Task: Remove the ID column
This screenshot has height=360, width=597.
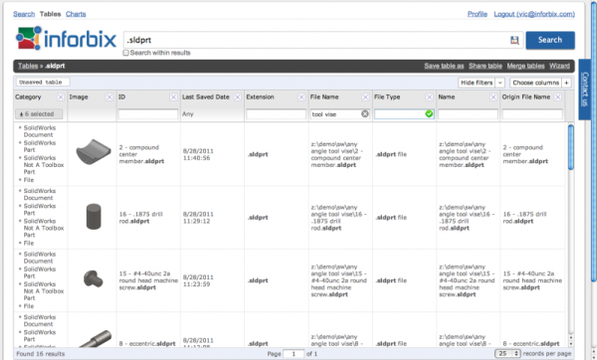Action: [x=173, y=97]
